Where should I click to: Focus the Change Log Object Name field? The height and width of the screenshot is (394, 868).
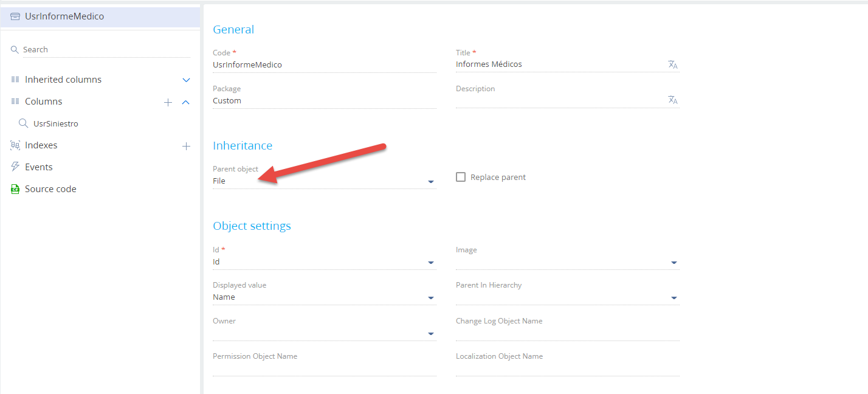tap(568, 334)
